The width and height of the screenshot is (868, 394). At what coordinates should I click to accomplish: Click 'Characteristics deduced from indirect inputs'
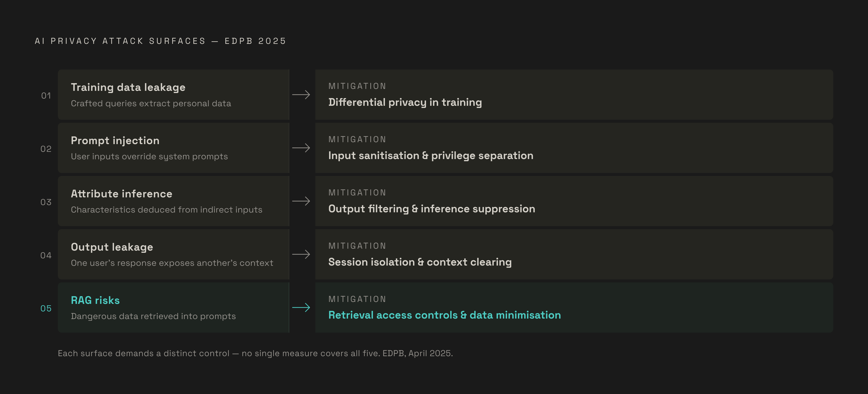point(166,210)
